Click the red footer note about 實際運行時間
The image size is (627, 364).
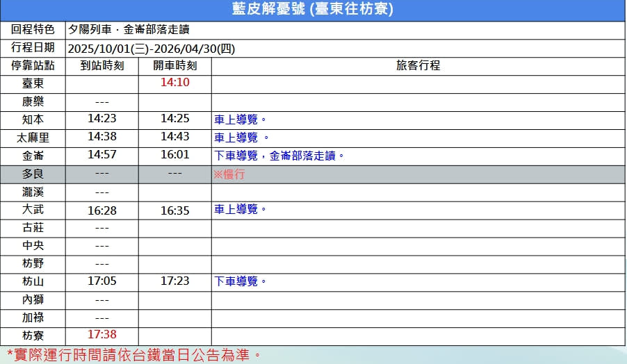pyautogui.click(x=133, y=354)
